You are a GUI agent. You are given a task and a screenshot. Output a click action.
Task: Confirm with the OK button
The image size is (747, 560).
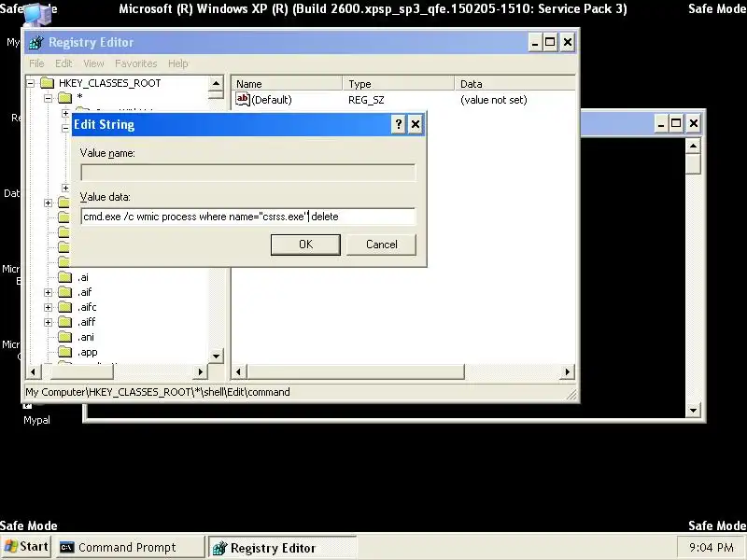[305, 245]
